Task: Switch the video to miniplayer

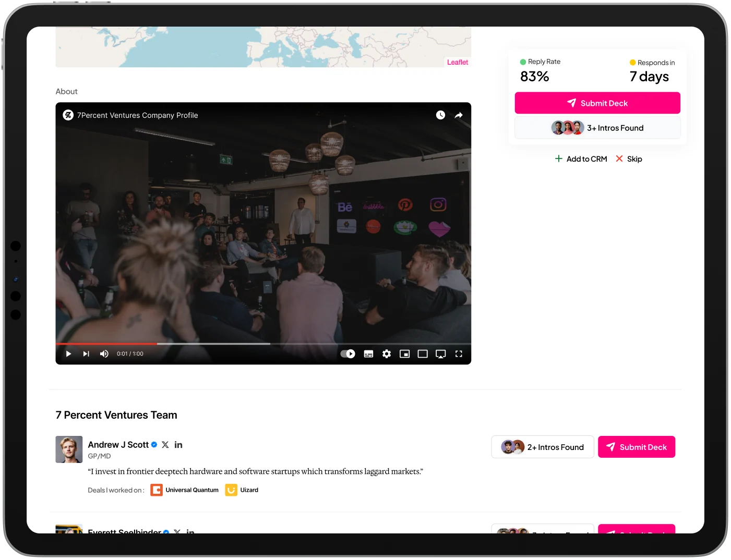Action: pyautogui.click(x=404, y=354)
